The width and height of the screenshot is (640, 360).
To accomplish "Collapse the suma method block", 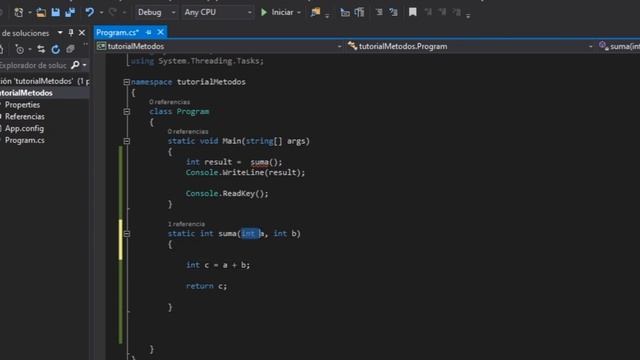I will click(x=127, y=234).
